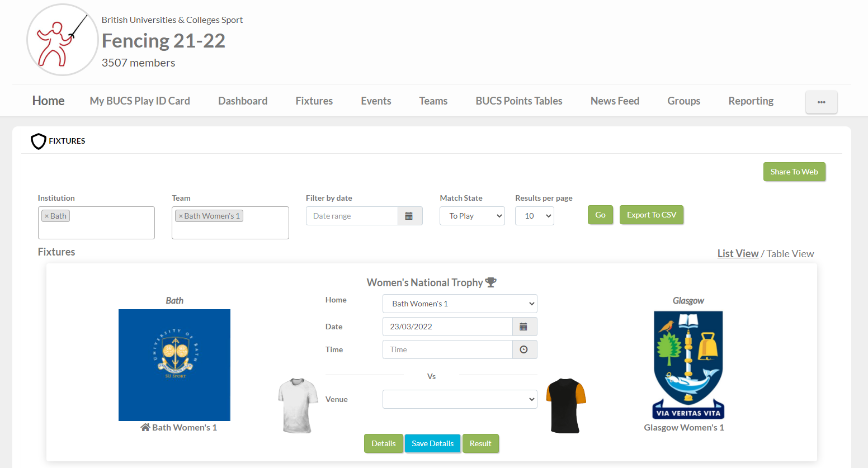
Task: Go to the BUCS Points Tables tab
Action: [x=518, y=101]
